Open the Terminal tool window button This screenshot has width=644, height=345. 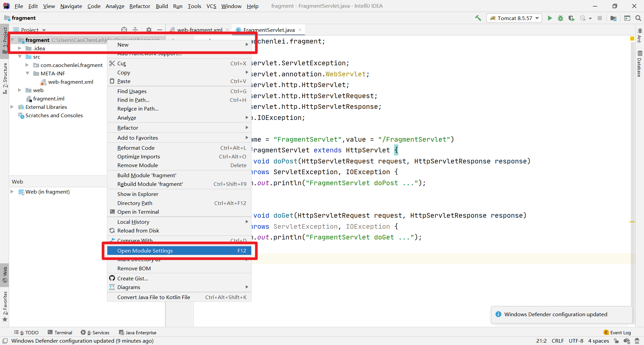60,332
